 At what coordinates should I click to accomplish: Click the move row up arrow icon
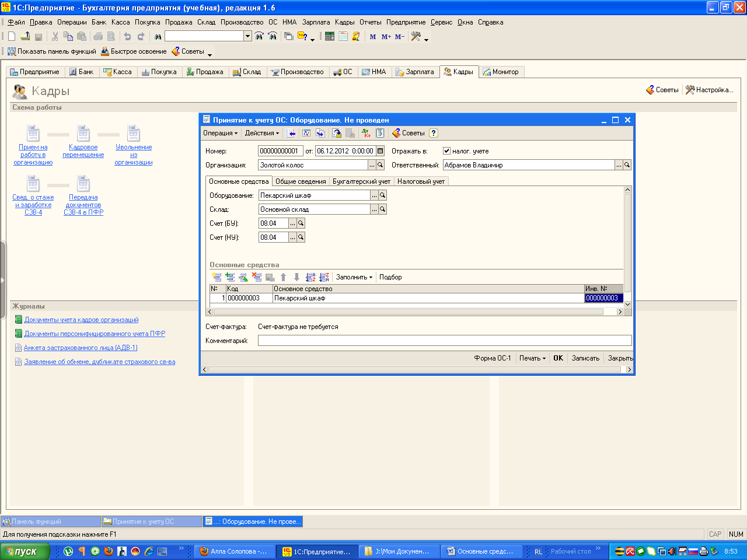[284, 277]
